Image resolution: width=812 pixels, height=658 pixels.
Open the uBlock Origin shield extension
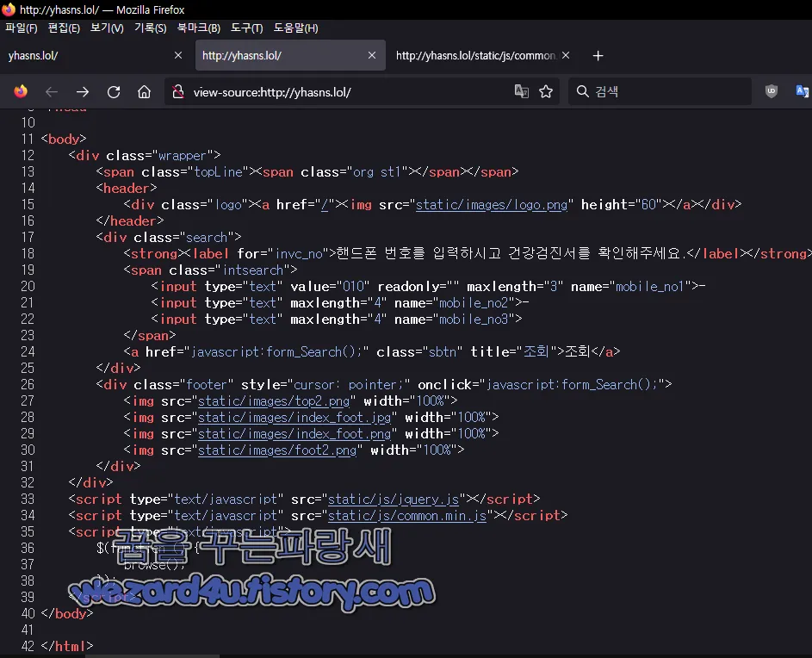pyautogui.click(x=771, y=91)
